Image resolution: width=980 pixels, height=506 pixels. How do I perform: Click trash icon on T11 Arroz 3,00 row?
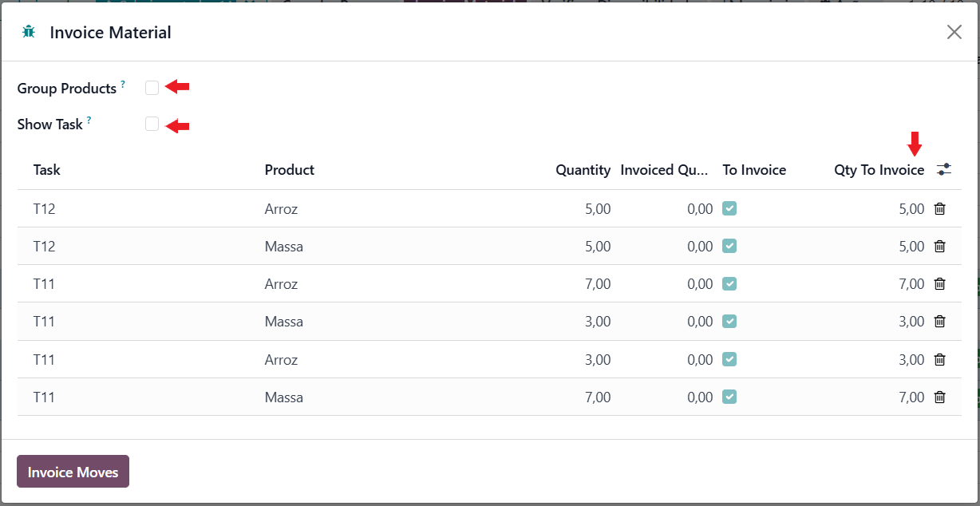tap(940, 360)
